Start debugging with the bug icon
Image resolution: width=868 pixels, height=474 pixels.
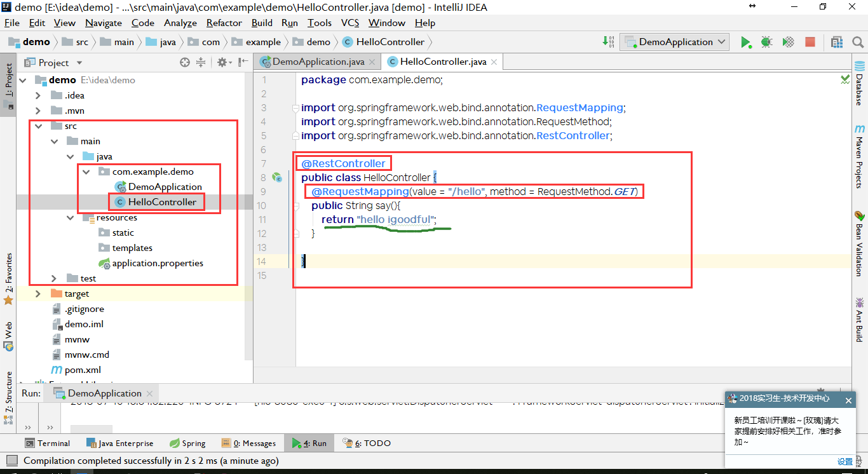tap(766, 42)
